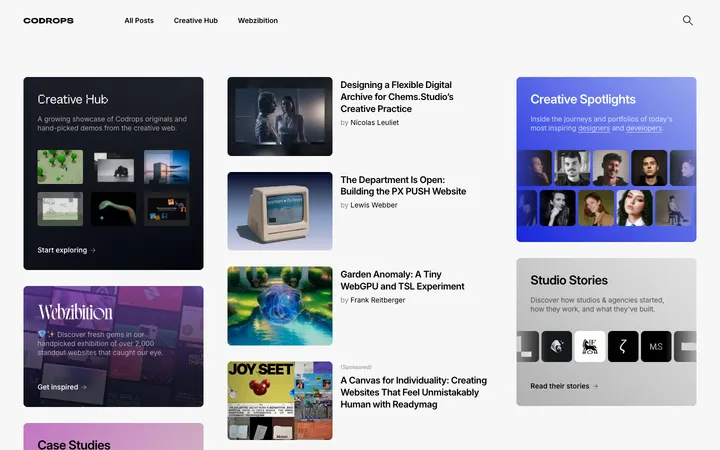Open the light green sketch demo thumbnail
The height and width of the screenshot is (450, 720).
click(60, 209)
